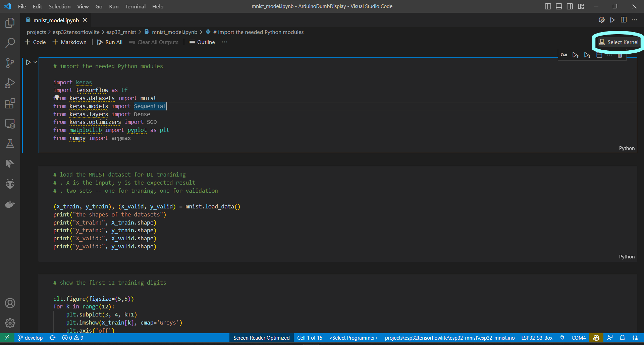Viewport: 644px width, 345px height.
Task: Delete the cell with the trash icon
Action: coord(620,55)
